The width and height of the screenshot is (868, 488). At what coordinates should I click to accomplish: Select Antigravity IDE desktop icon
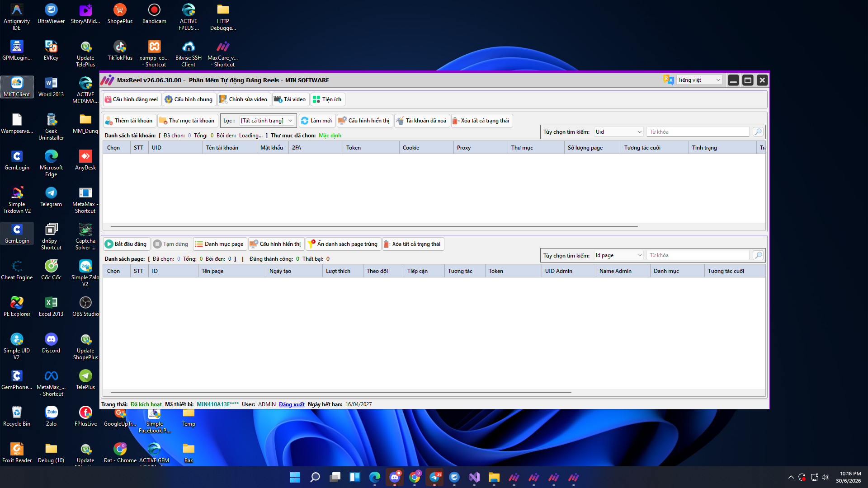17,17
